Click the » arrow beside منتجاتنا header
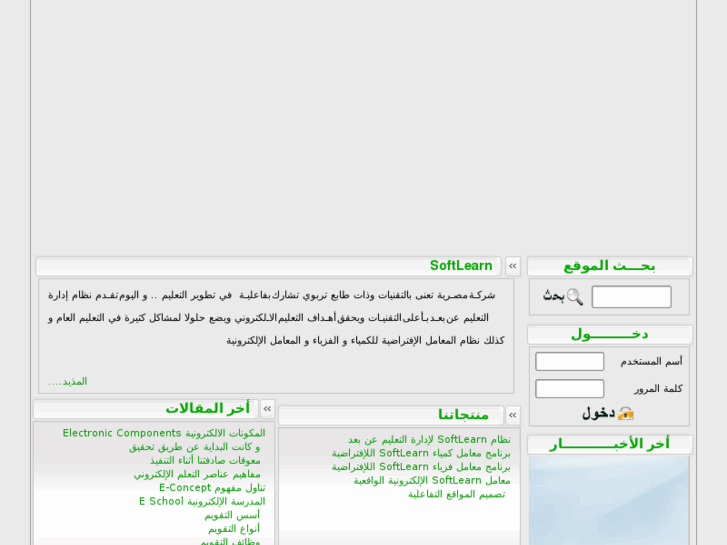727x545 pixels. (x=513, y=415)
